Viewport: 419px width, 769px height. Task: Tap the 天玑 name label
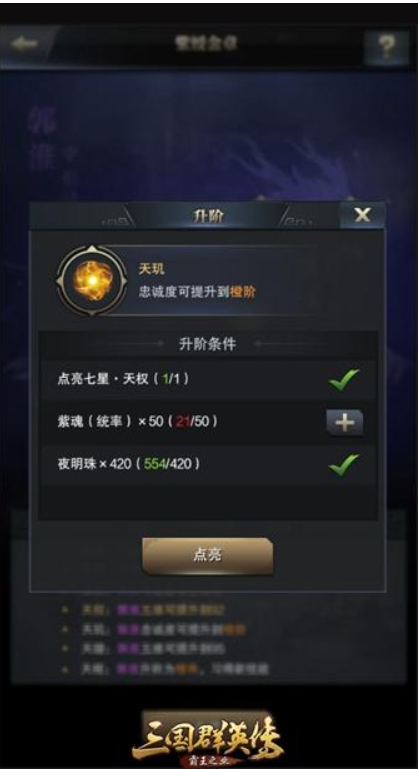coord(151,269)
